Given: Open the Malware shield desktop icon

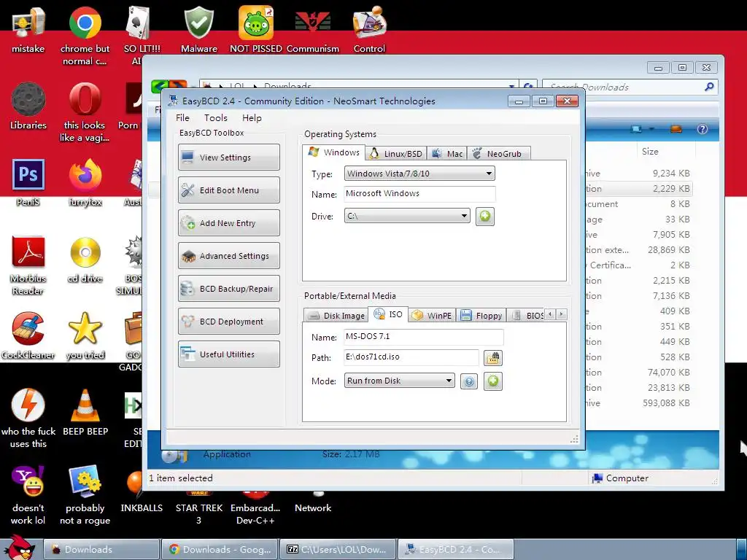Looking at the screenshot, I should [199, 29].
